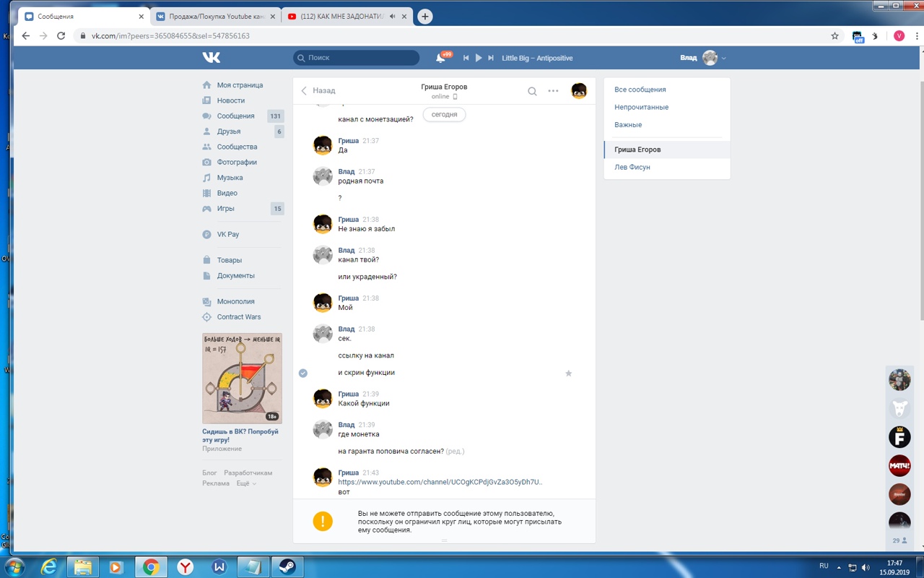This screenshot has height=578, width=924.
Task: Toggle the selected message checkmark
Action: coord(303,373)
